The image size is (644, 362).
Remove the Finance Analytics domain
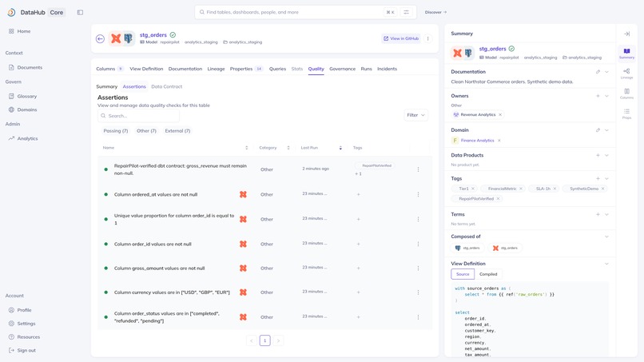click(499, 141)
